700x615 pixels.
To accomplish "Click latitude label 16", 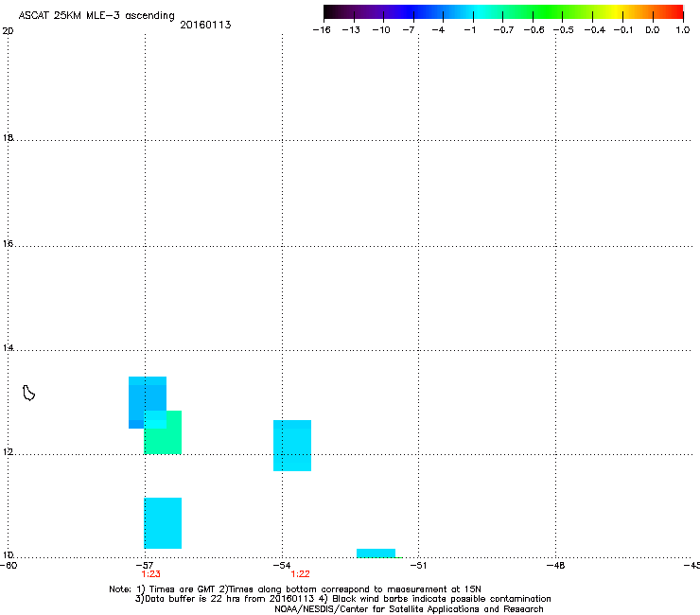I will coord(8,243).
